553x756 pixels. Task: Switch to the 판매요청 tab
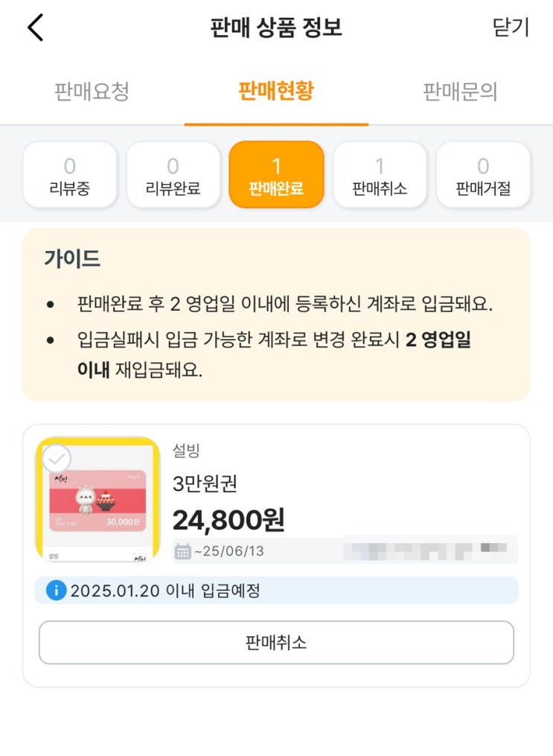coord(92,92)
